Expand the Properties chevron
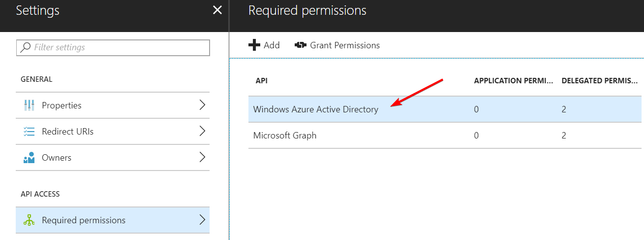This screenshot has height=240, width=644. [202, 105]
